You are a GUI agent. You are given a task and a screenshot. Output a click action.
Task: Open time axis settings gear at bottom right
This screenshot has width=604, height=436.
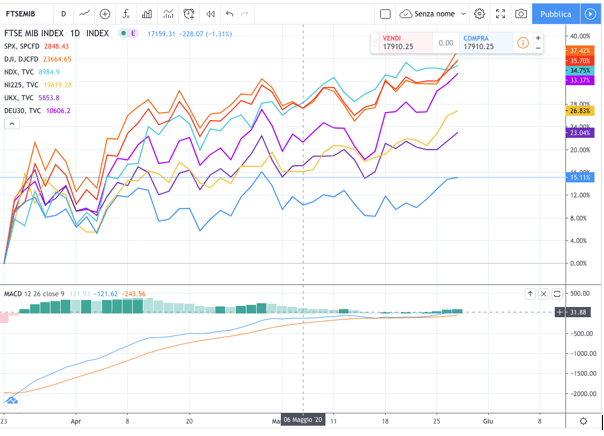tap(584, 422)
